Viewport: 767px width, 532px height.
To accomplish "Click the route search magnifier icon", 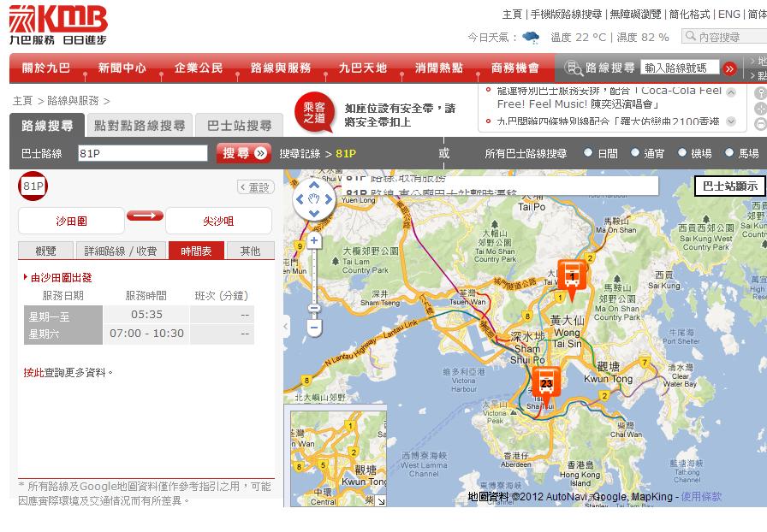I will tap(574, 68).
